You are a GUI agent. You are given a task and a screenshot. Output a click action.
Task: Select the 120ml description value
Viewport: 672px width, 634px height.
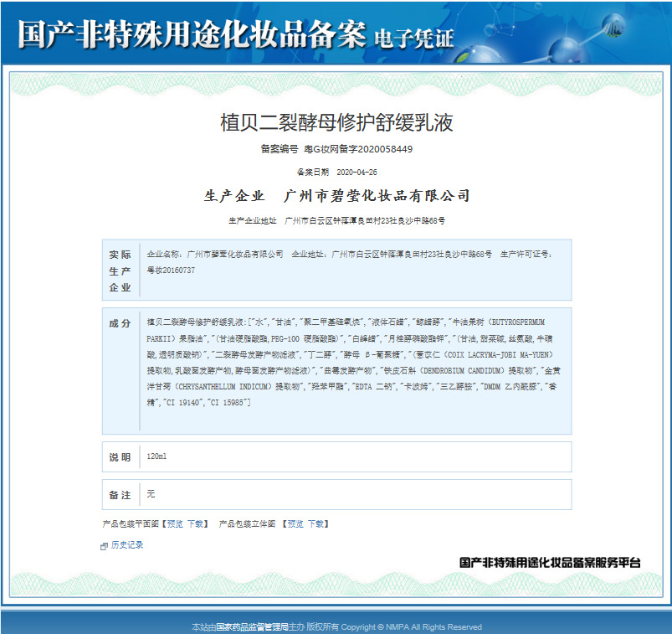click(x=156, y=456)
